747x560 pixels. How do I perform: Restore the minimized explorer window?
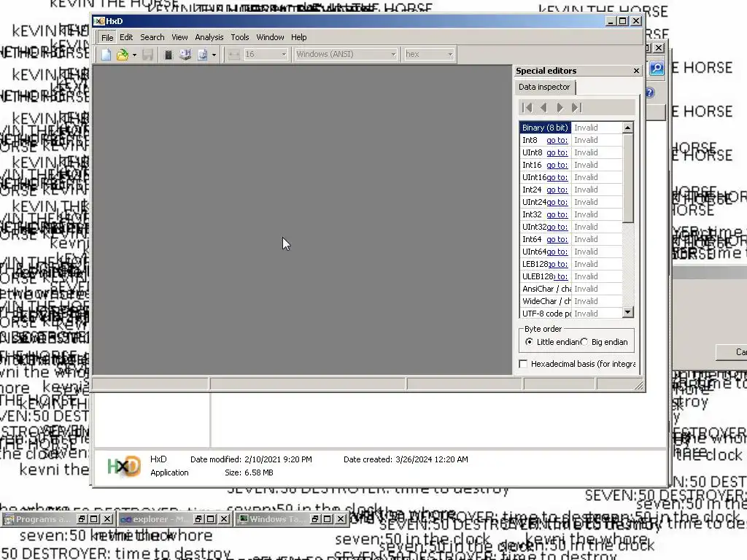198,518
